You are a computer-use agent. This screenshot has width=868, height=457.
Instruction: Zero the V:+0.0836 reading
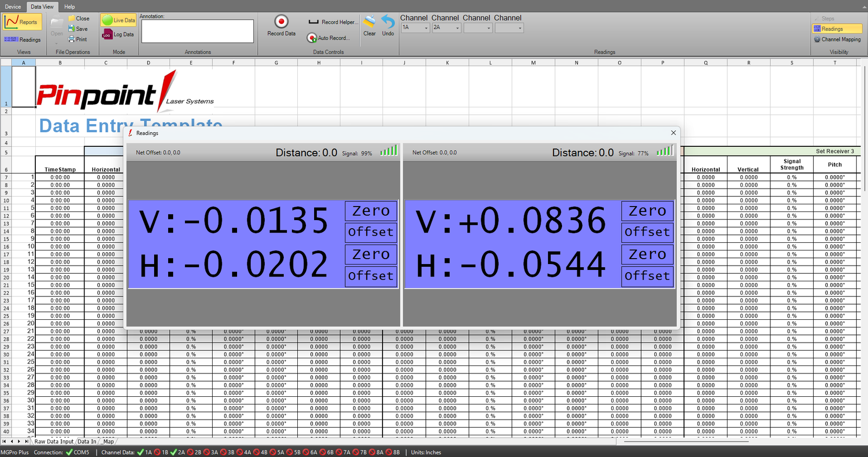[x=647, y=211]
